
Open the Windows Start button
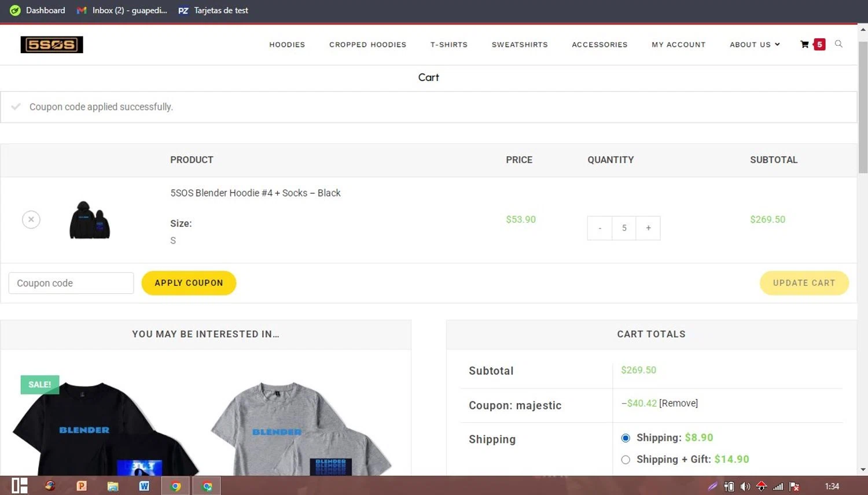(20, 486)
